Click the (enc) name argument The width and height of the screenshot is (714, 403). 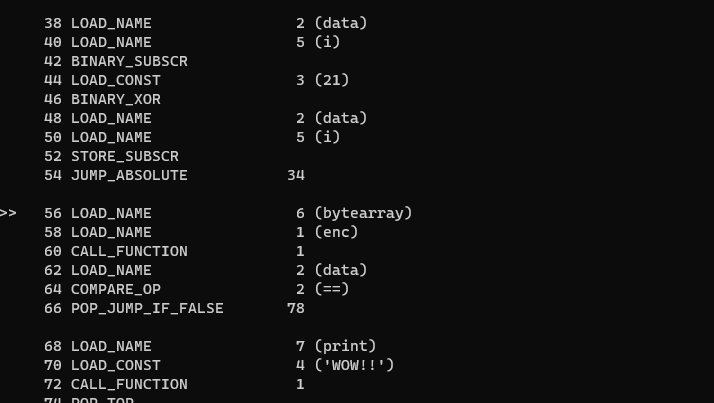(x=336, y=232)
